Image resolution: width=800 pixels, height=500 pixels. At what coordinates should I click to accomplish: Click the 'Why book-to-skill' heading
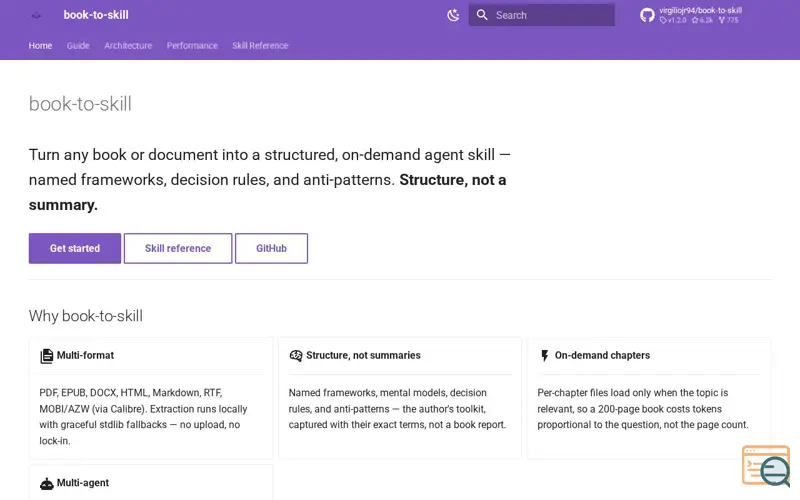pyautogui.click(x=86, y=316)
